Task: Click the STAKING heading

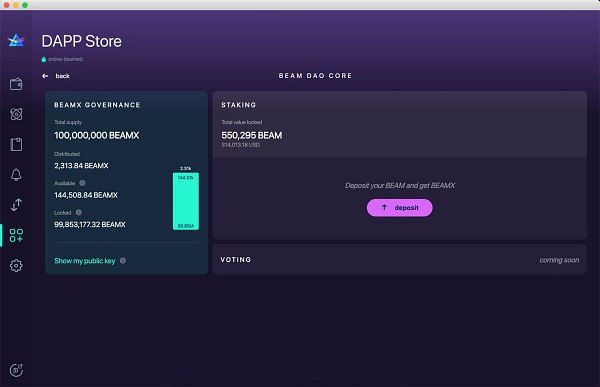Action: pos(238,105)
